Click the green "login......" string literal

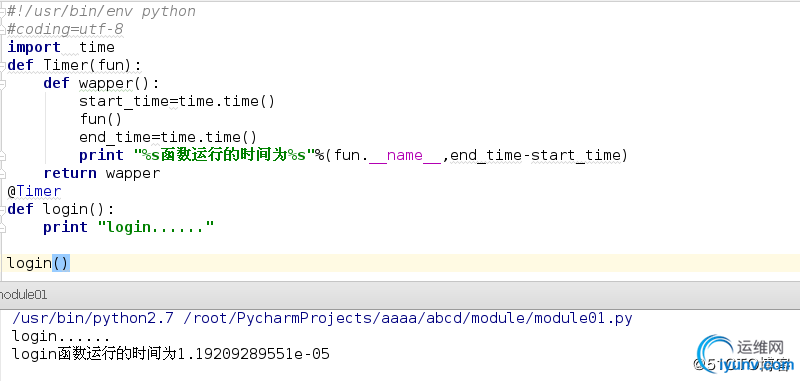pyautogui.click(x=155, y=227)
